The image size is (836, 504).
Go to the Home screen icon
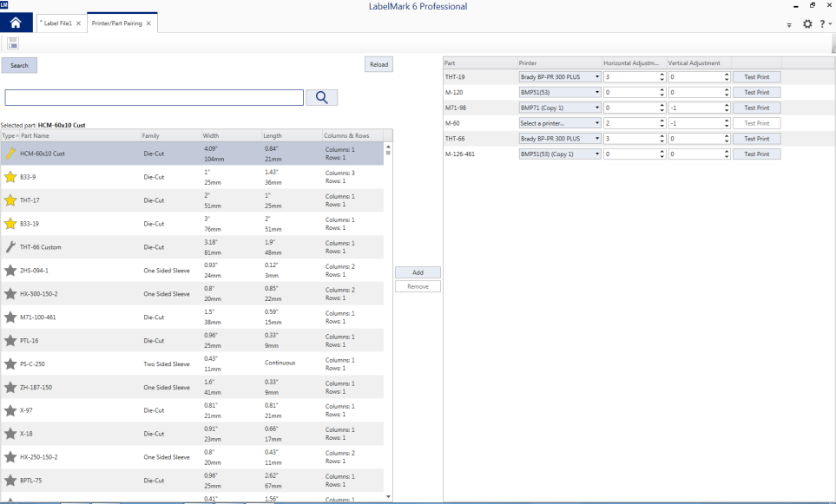pos(16,23)
